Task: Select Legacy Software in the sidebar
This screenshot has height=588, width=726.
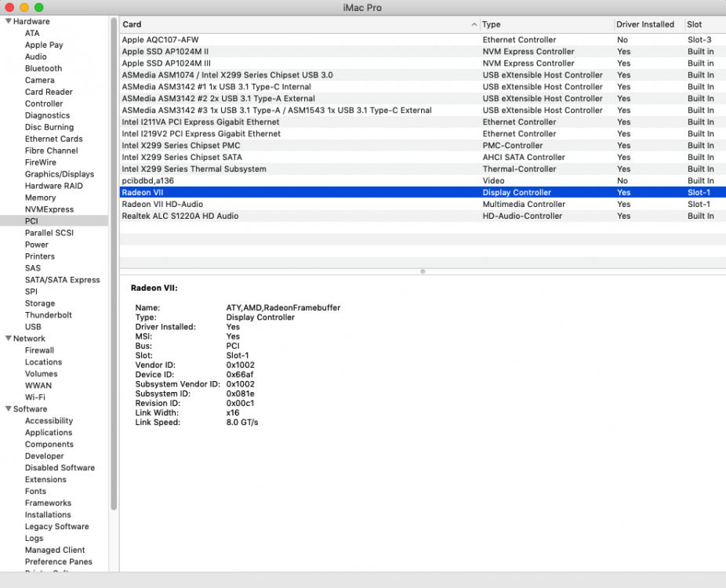Action: [57, 526]
